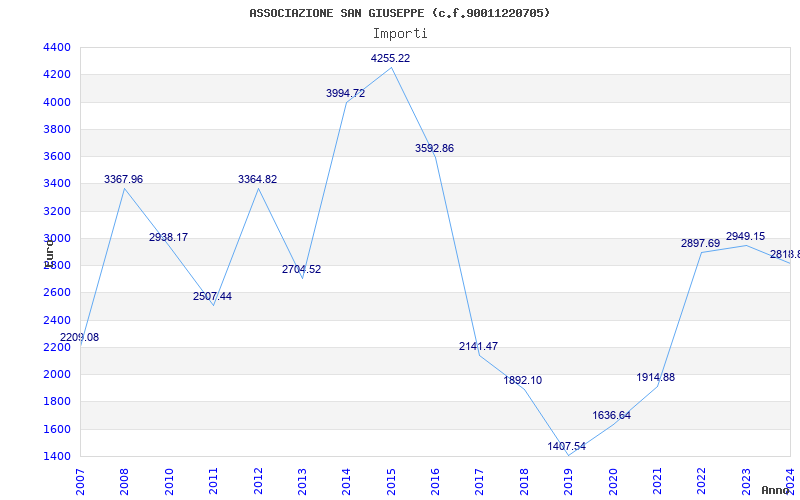Select the 2897.69 data label

tap(701, 243)
